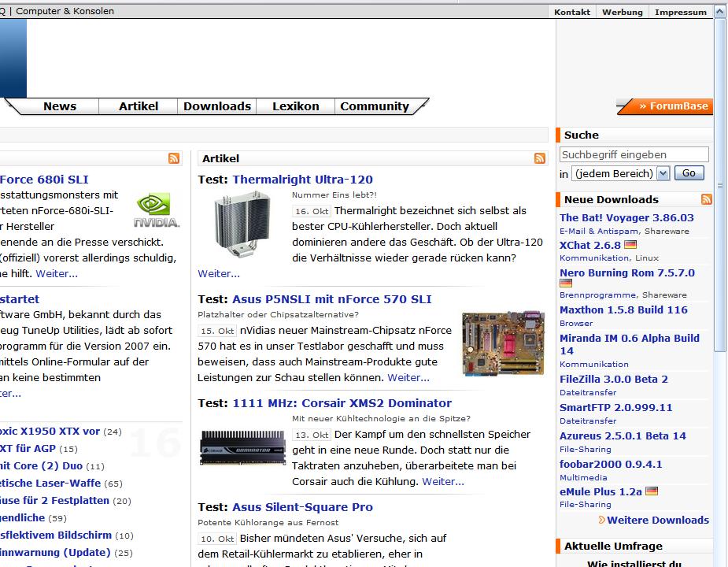Open the 1111 MHz: Corsair XMS2 Dominator article

pyautogui.click(x=342, y=403)
